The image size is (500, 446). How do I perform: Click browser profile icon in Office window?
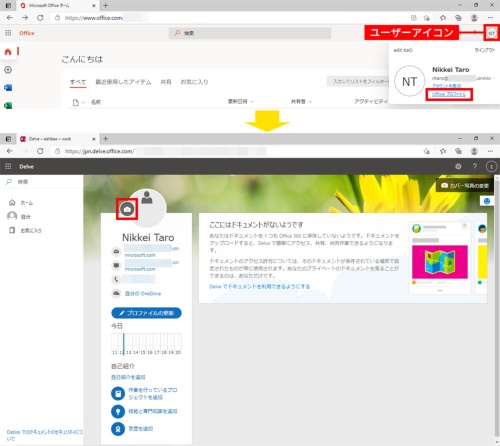pyautogui.click(x=474, y=18)
